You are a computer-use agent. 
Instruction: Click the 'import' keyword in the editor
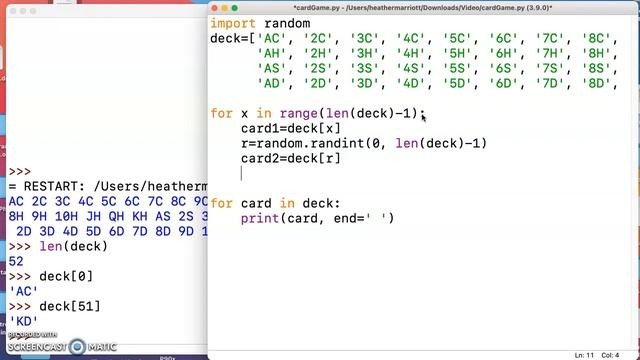point(233,24)
